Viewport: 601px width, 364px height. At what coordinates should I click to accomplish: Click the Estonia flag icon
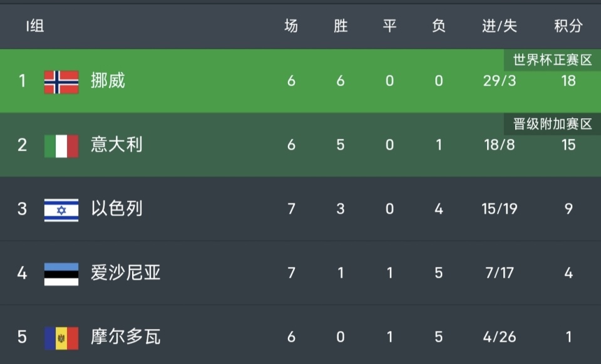coord(61,274)
